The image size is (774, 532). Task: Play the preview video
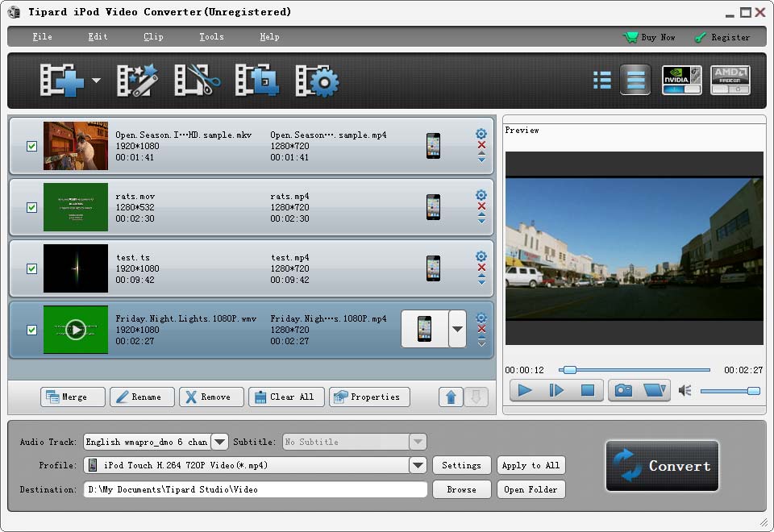click(525, 391)
